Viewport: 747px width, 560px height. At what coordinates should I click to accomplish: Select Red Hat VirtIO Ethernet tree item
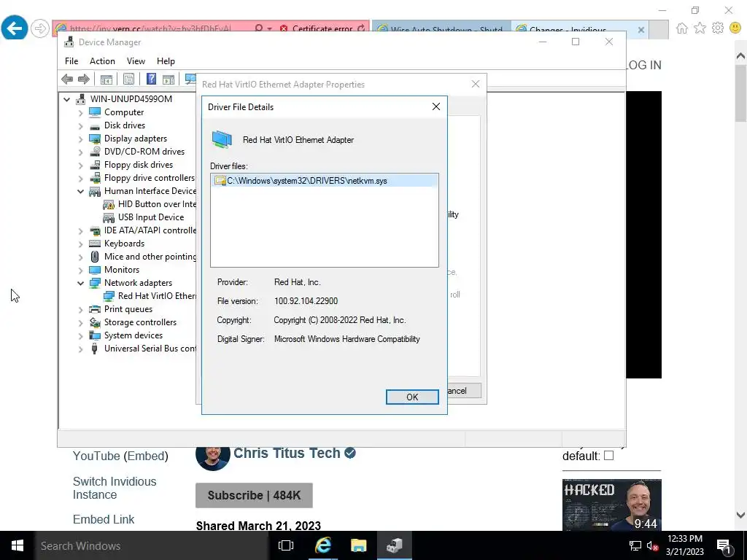pos(156,296)
